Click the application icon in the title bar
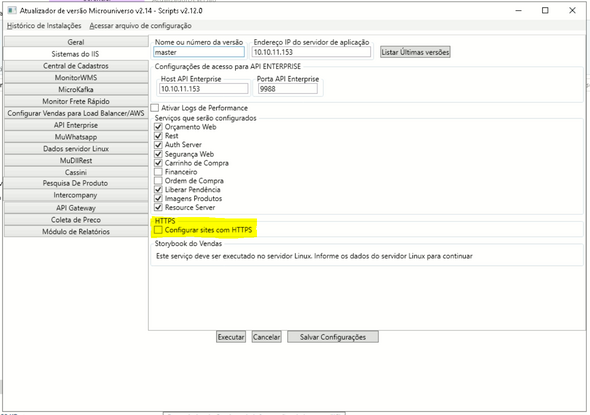590x415 pixels. pos(12,11)
